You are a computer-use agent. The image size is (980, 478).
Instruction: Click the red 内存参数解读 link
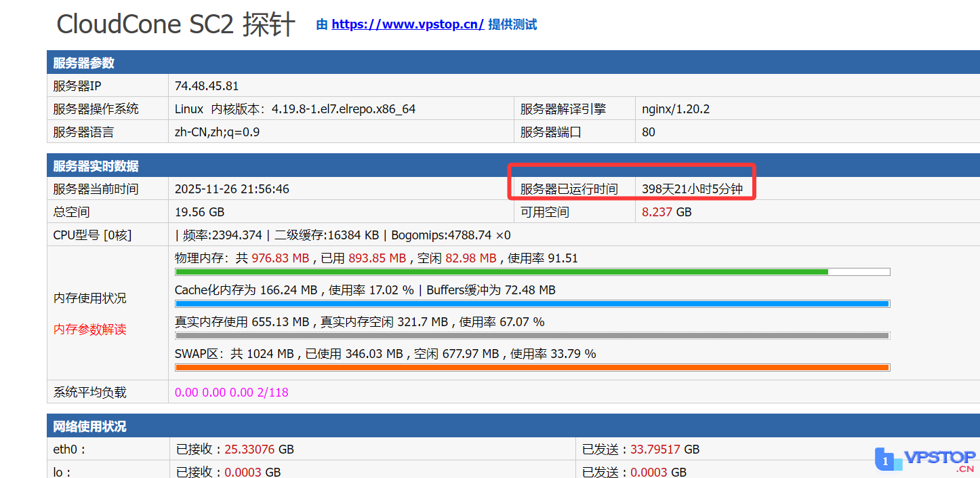pos(90,330)
